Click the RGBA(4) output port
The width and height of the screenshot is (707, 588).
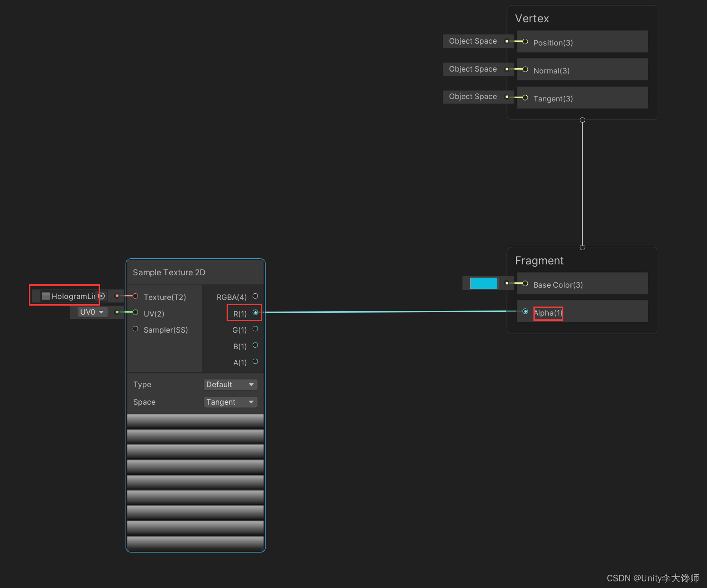pyautogui.click(x=255, y=296)
